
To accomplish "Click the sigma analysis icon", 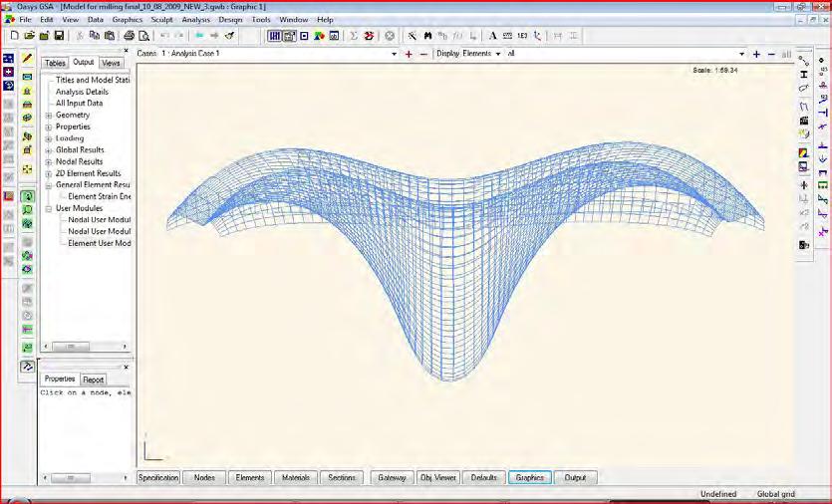I will [352, 35].
